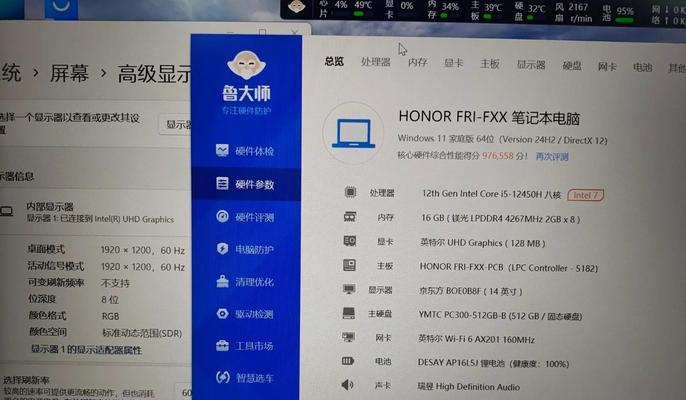Click the 电池 row icon
Image resolution: width=686 pixels, height=400 pixels.
[x=348, y=361]
